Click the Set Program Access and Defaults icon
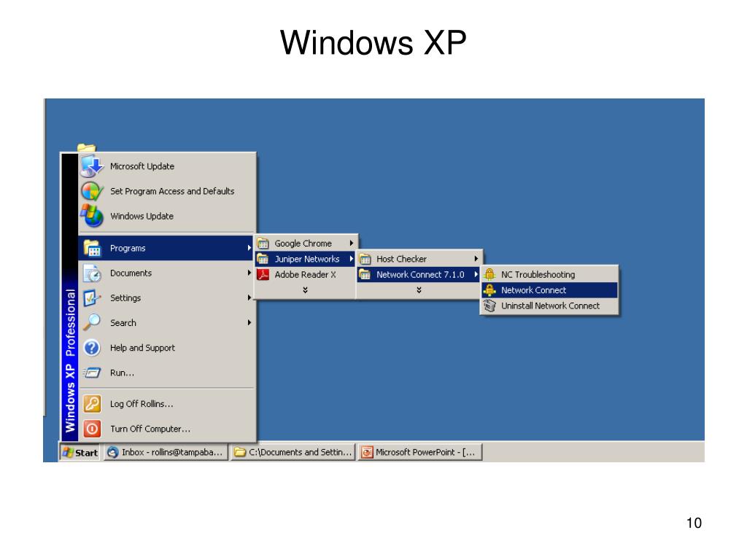Viewport: 747px width, 560px height. point(92,192)
